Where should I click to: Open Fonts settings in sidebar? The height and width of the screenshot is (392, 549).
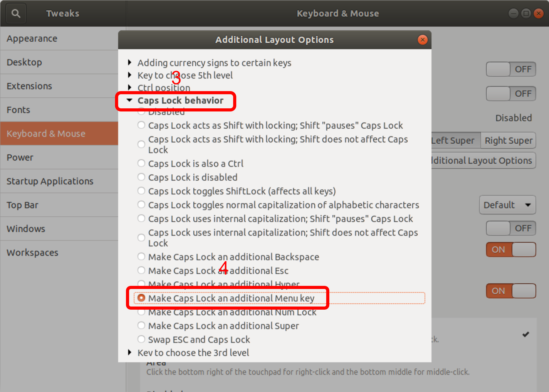(x=59, y=110)
